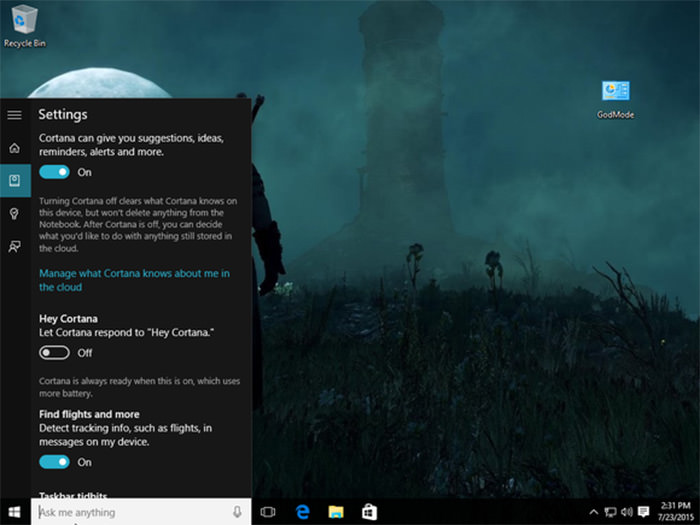700x525 pixels.
Task: Open the Cortana Notebook
Action: coord(14,181)
